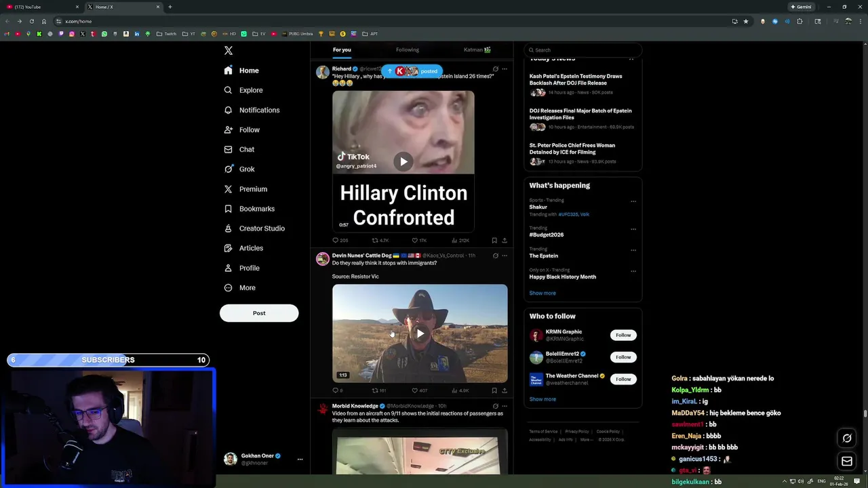Open more options on Richard's post
868x488 pixels.
pyautogui.click(x=505, y=68)
